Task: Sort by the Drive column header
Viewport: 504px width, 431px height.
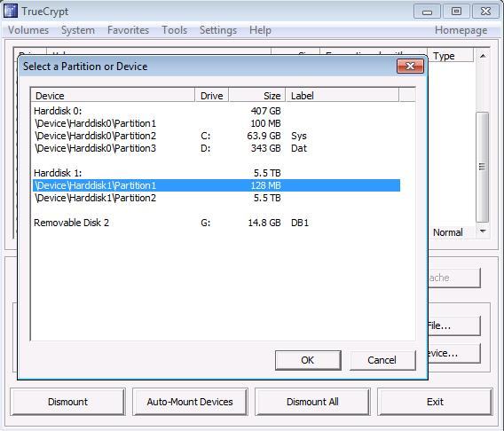Action: tap(212, 96)
